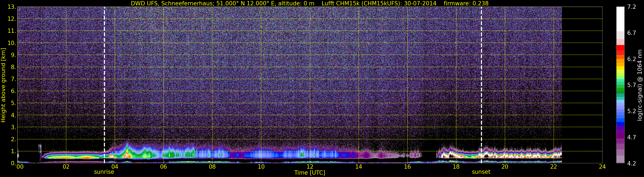Click the colorbar value 5.7
Viewport: 644px width, 177px height.
tap(632, 85)
